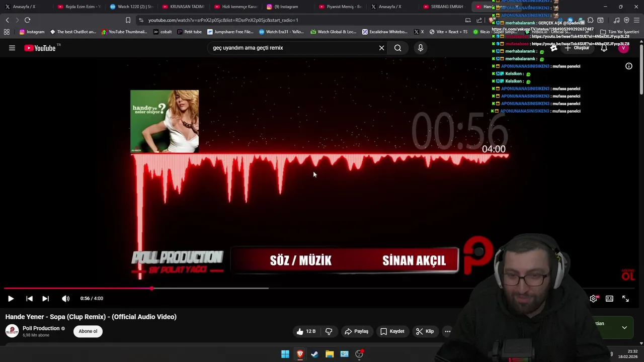Screen dimensions: 644x362
Task: Open Poll Production channel avatar
Action: coord(12,331)
